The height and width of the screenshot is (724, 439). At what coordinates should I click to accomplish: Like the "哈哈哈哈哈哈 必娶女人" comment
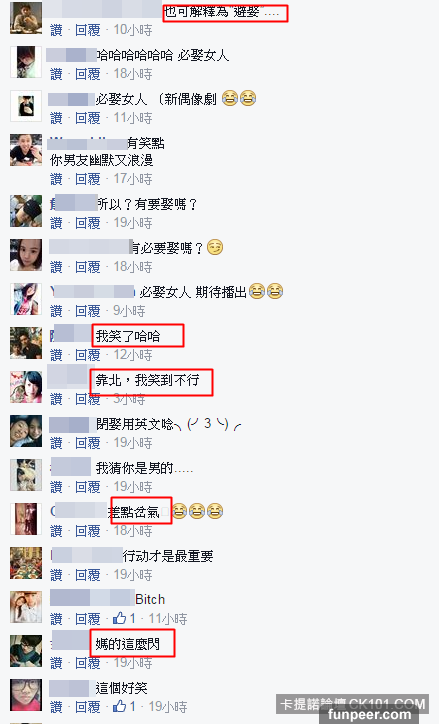pyautogui.click(x=56, y=74)
